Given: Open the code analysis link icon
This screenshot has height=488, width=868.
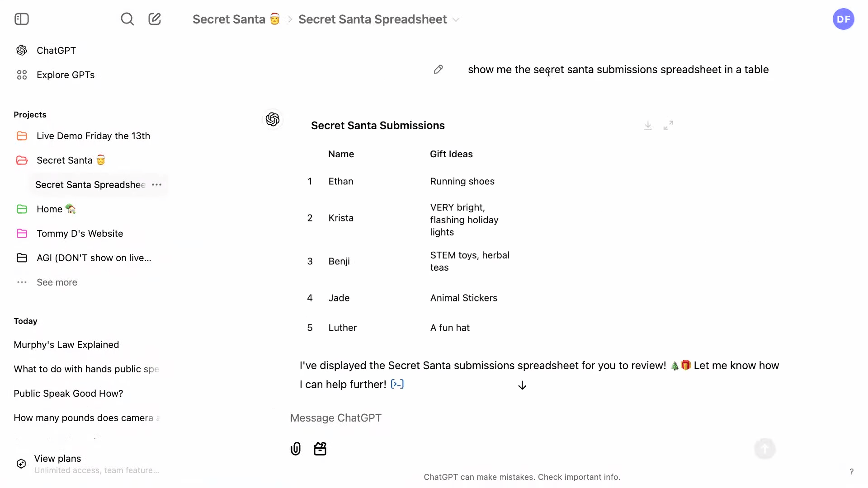Looking at the screenshot, I should (x=397, y=385).
